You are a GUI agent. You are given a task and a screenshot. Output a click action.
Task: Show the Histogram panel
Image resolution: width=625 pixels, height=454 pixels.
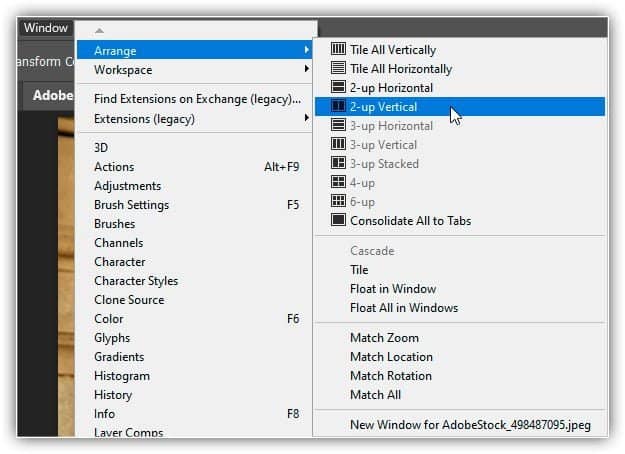tap(122, 376)
